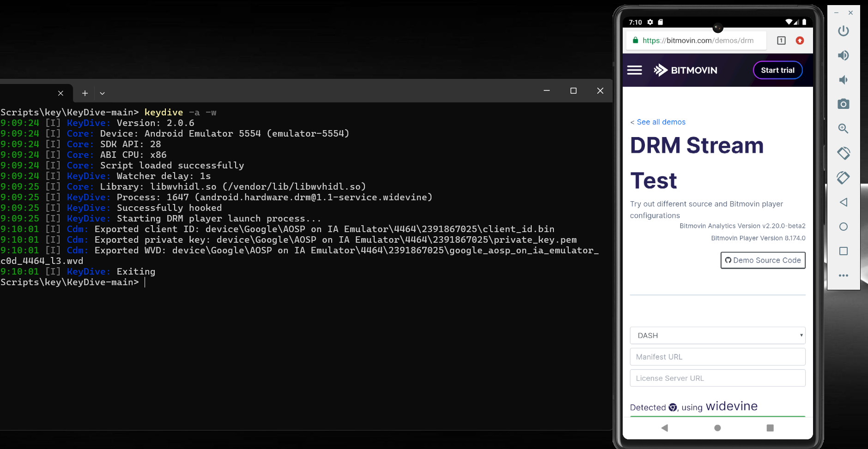Viewport: 868px width, 449px height.
Task: Maximize the terminal window
Action: [573, 91]
